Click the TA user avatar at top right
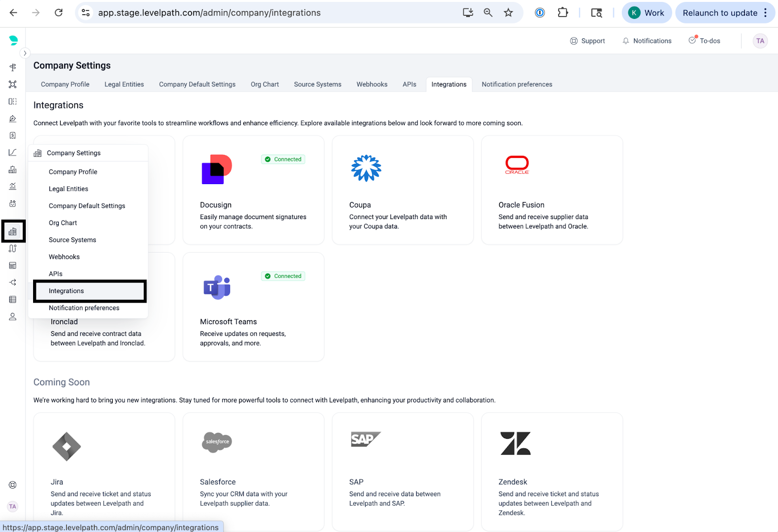Screen dimensions: 778x532 (760, 41)
